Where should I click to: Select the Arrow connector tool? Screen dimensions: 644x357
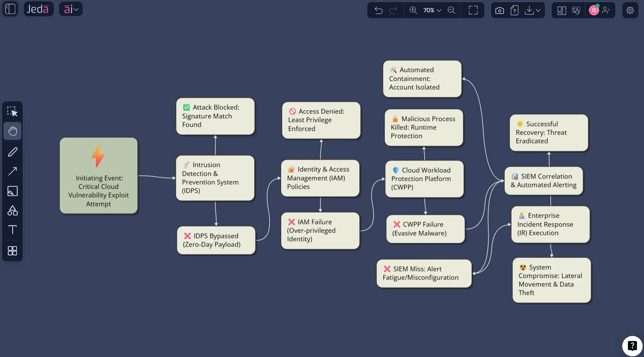[13, 171]
